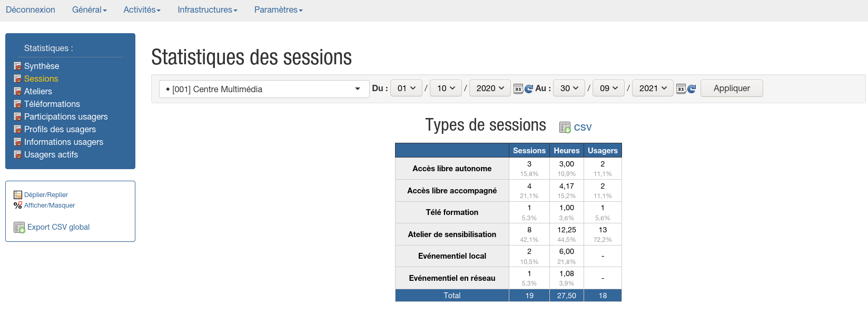868x314 pixels.
Task: Click the icon beside Usagers actifs
Action: click(x=18, y=155)
